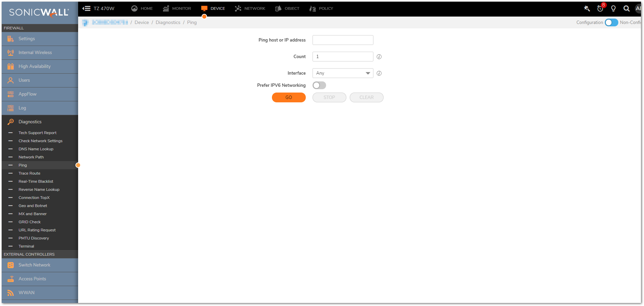Expand the Switch Network section
Viewport: 644px width, 306px height.
(40, 265)
